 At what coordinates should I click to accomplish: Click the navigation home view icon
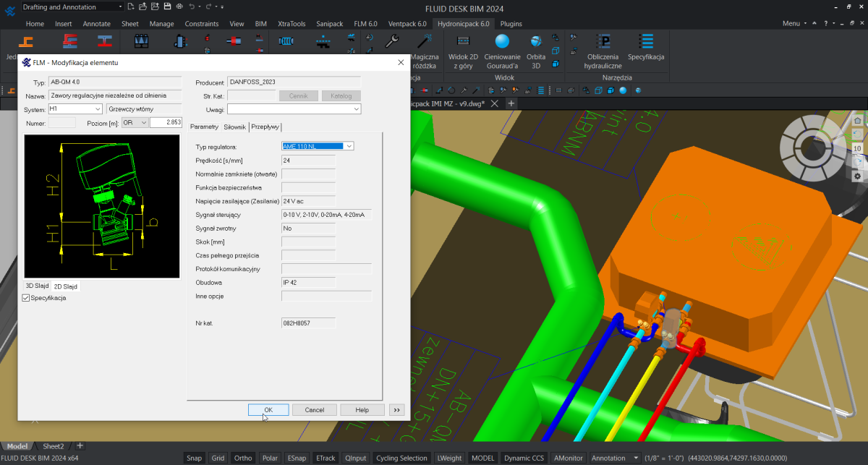tap(857, 120)
